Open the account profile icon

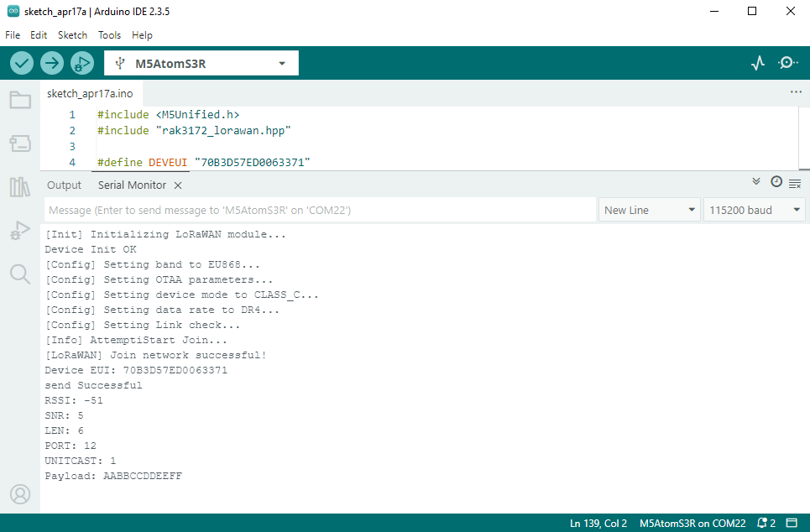20,494
